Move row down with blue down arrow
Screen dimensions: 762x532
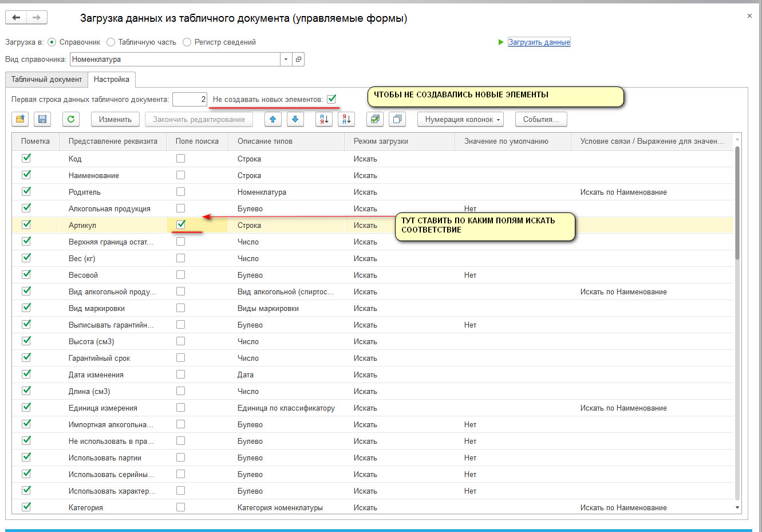pyautogui.click(x=295, y=119)
